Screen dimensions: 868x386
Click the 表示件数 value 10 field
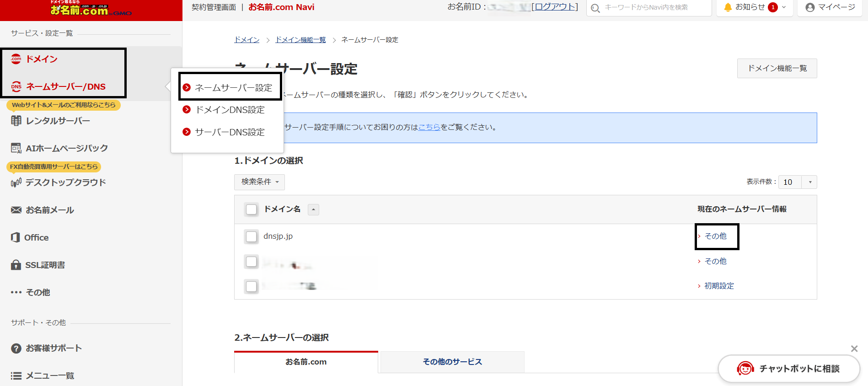(x=790, y=182)
